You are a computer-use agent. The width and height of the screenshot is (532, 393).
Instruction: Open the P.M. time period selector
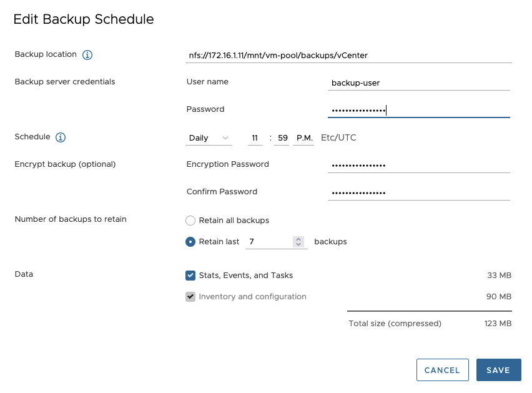(304, 138)
